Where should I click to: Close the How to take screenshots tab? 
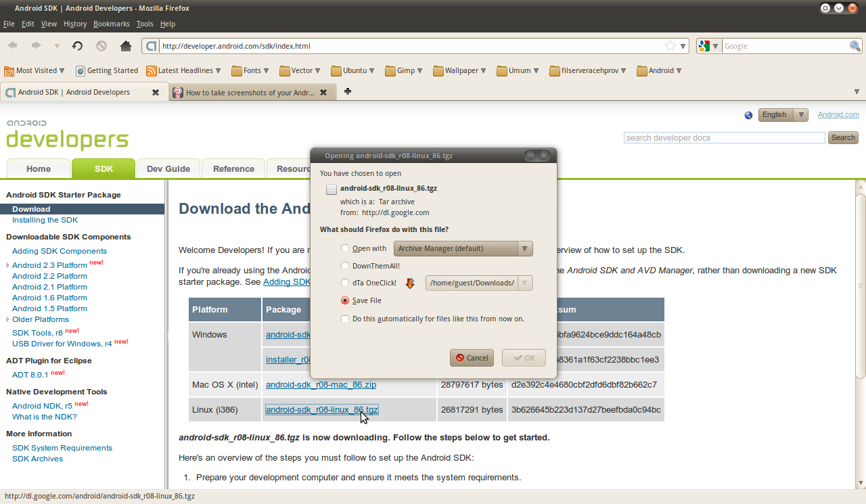[x=323, y=93]
